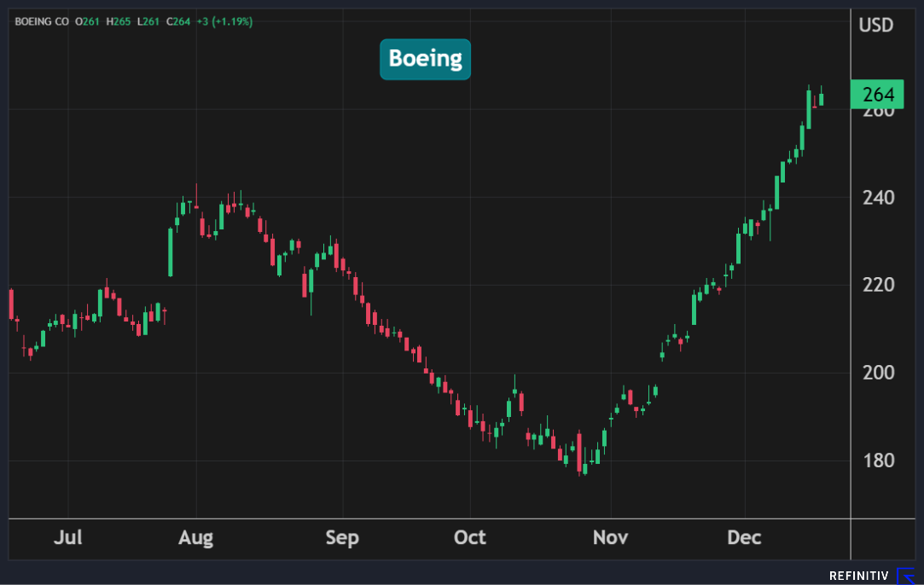The width and height of the screenshot is (924, 585).
Task: Select the BOEING CO ticker name
Action: click(42, 21)
